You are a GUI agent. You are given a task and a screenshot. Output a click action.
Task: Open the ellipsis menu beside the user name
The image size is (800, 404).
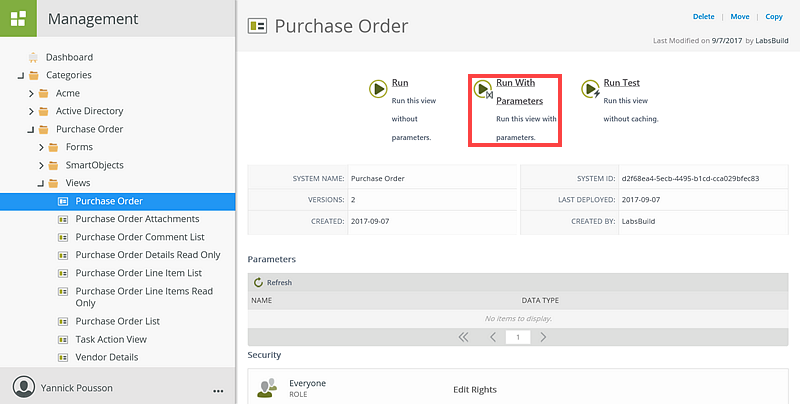coord(218,391)
